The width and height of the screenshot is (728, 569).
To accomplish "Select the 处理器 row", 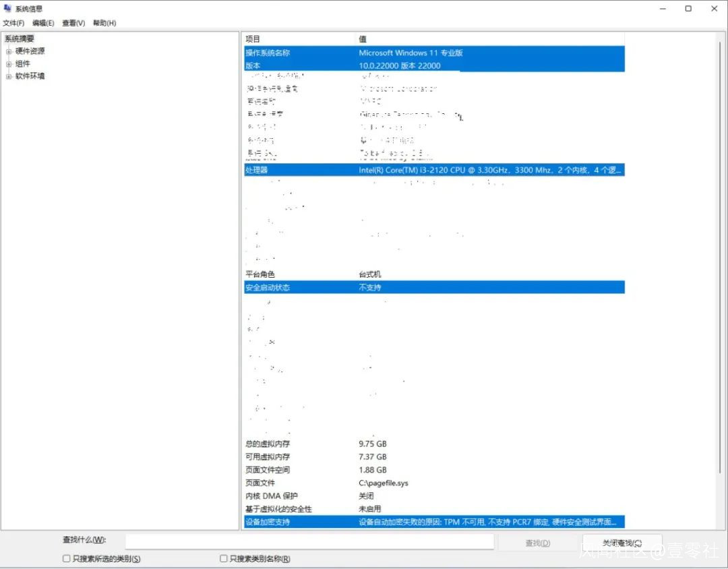I will tap(434, 171).
